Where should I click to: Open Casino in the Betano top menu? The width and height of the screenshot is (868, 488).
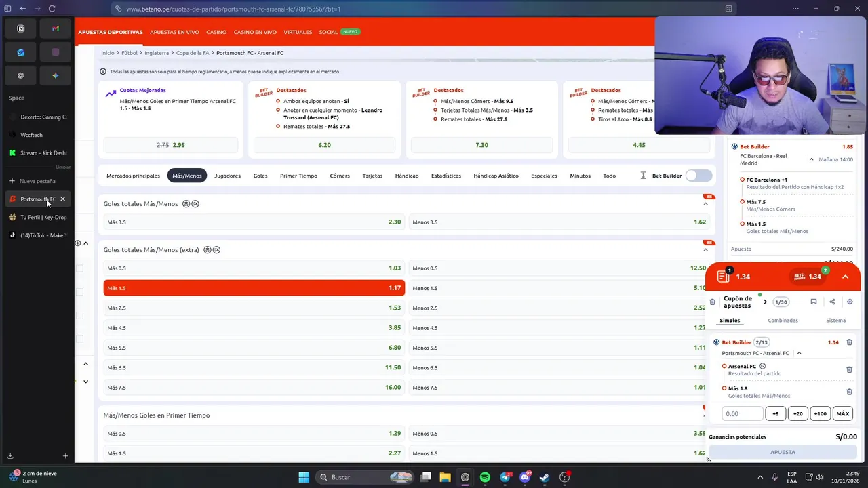coord(216,32)
